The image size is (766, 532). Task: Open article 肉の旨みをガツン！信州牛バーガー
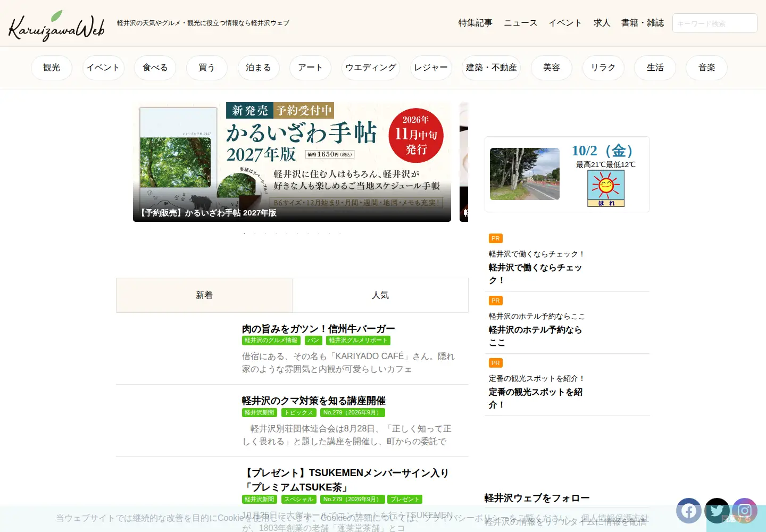318,329
